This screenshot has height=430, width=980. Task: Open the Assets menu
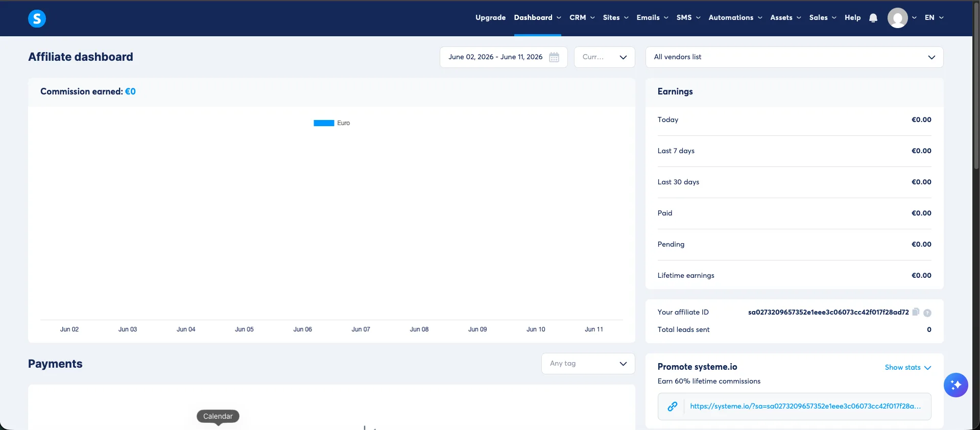click(x=785, y=17)
